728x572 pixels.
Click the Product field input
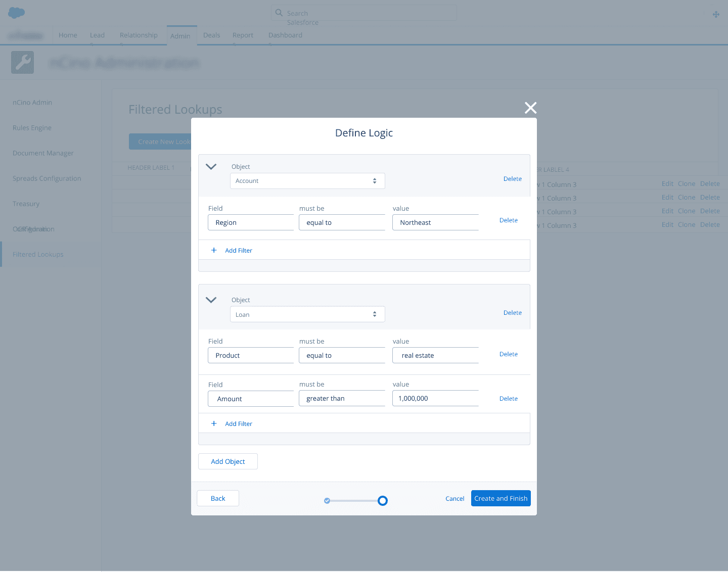[251, 355]
